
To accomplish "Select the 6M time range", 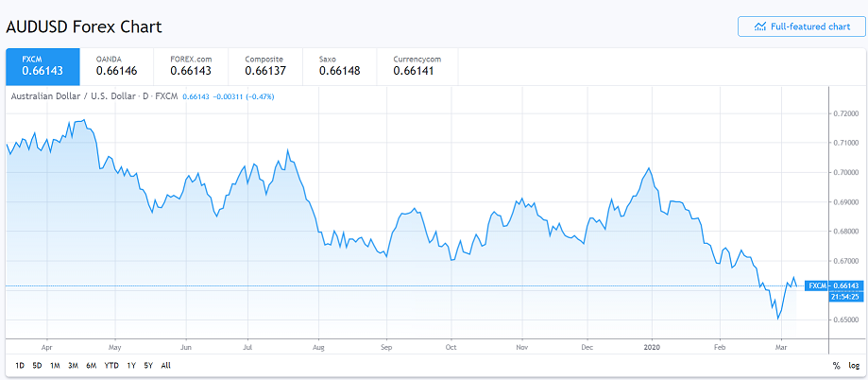I will coord(92,366).
